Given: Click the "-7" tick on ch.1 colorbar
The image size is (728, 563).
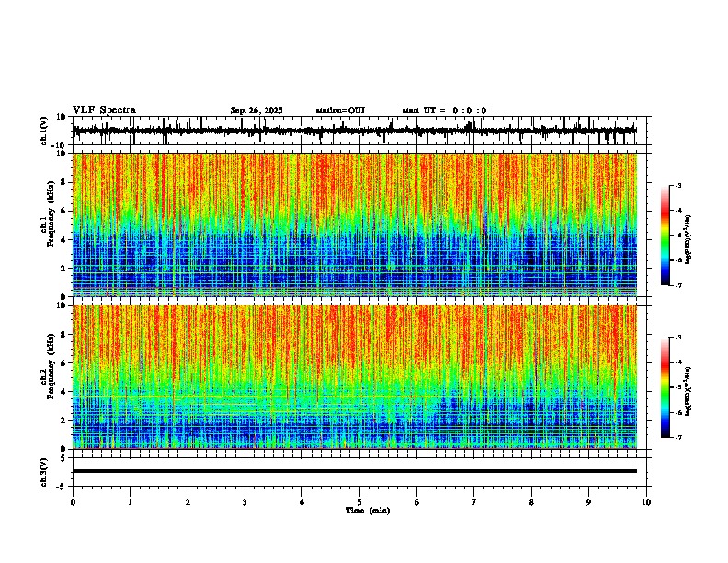Looking at the screenshot, I should pos(677,285).
